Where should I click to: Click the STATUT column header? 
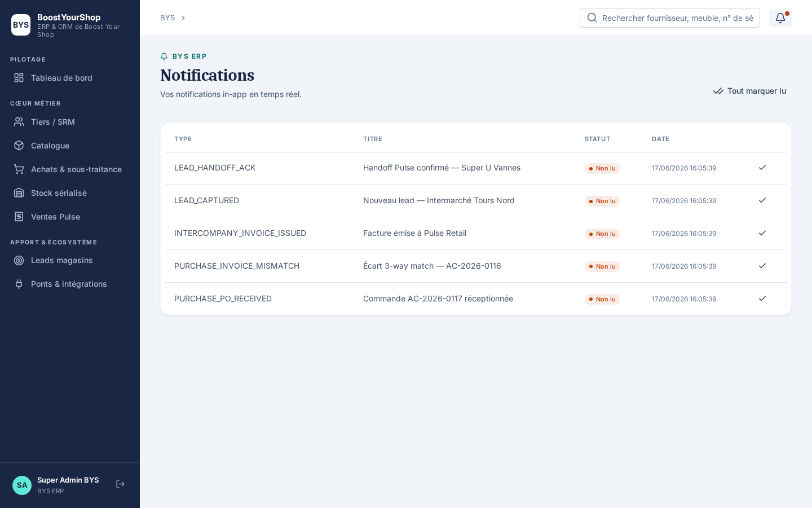click(x=597, y=139)
